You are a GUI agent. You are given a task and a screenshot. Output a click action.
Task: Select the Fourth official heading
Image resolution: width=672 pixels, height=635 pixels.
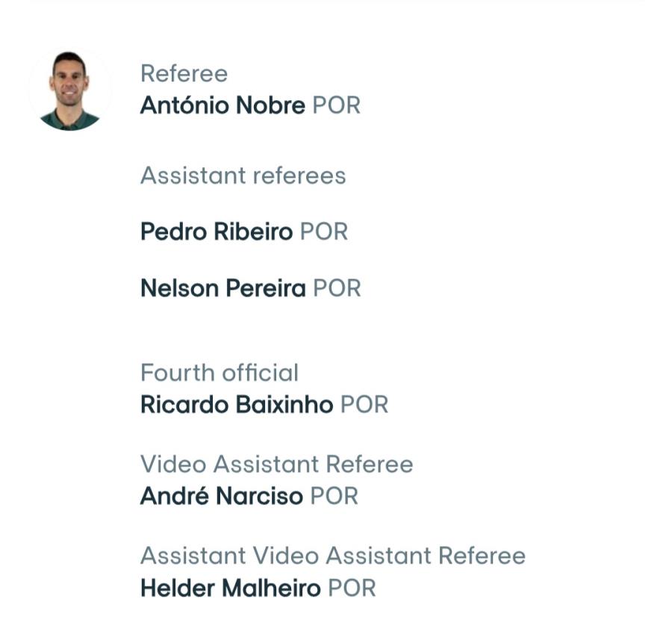pos(220,373)
